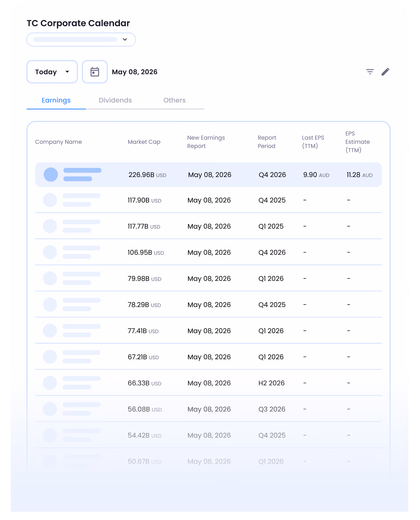Image resolution: width=420 pixels, height=520 pixels.
Task: Click the 11.28 AUD EPS estimate
Action: coord(359,175)
